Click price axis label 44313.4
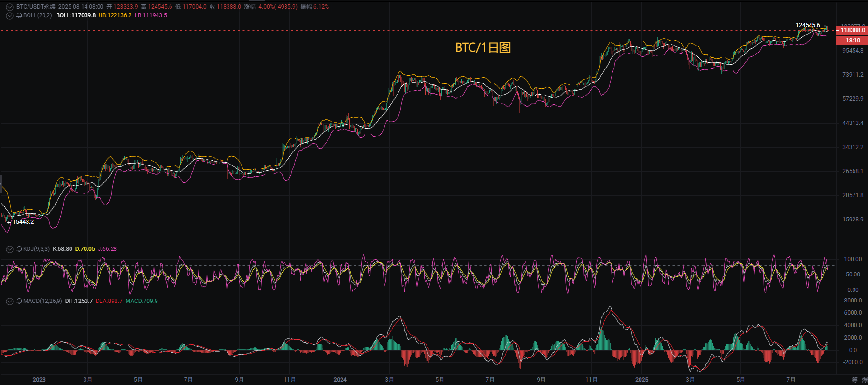868x385 pixels. click(853, 123)
